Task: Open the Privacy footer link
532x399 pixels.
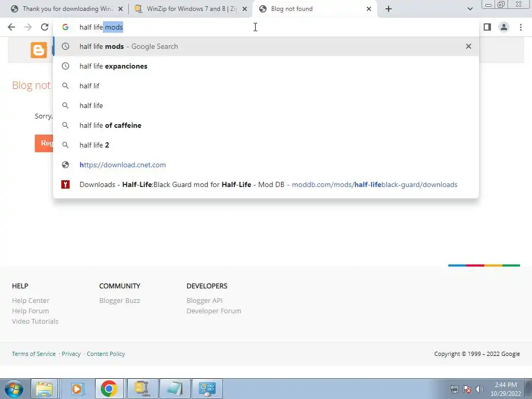Action: [x=71, y=354]
